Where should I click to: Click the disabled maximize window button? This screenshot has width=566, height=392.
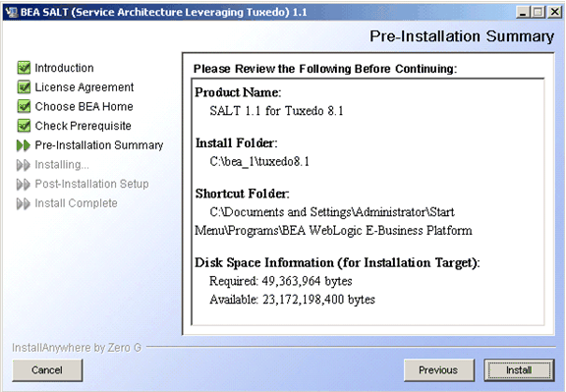click(x=538, y=12)
